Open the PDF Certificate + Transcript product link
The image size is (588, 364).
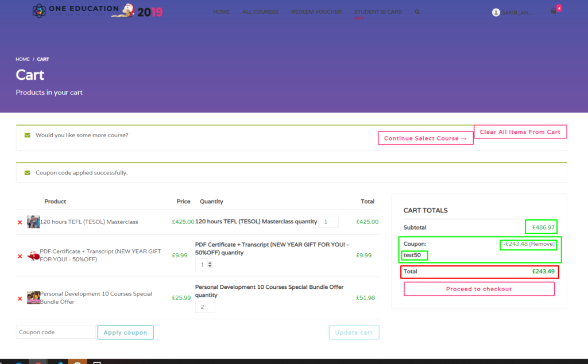(x=100, y=255)
